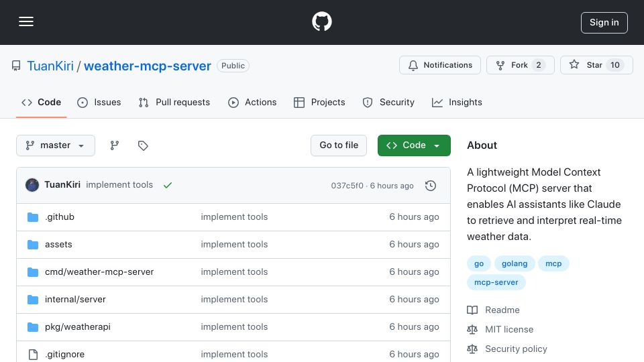Click TuanKiri avatar in commit row

(x=32, y=185)
